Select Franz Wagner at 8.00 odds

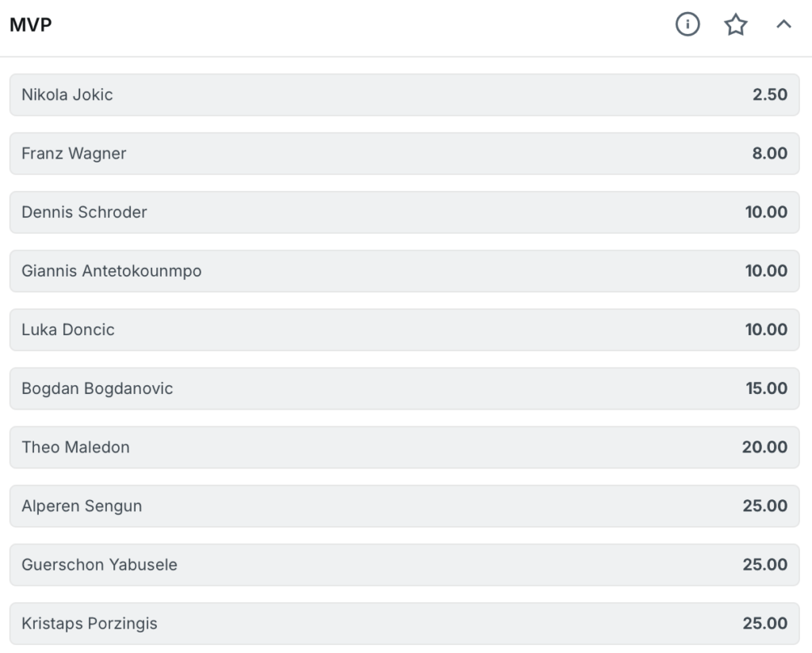click(404, 153)
